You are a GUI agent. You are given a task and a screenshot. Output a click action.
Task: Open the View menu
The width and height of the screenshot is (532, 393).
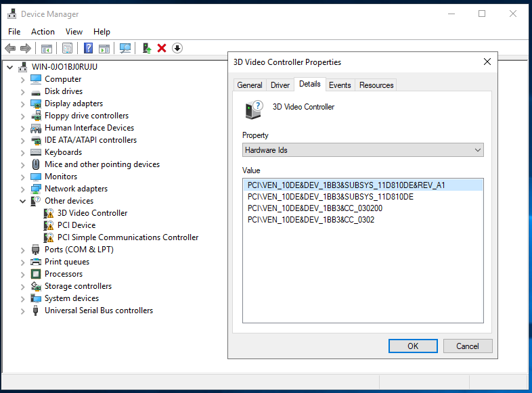click(x=74, y=32)
